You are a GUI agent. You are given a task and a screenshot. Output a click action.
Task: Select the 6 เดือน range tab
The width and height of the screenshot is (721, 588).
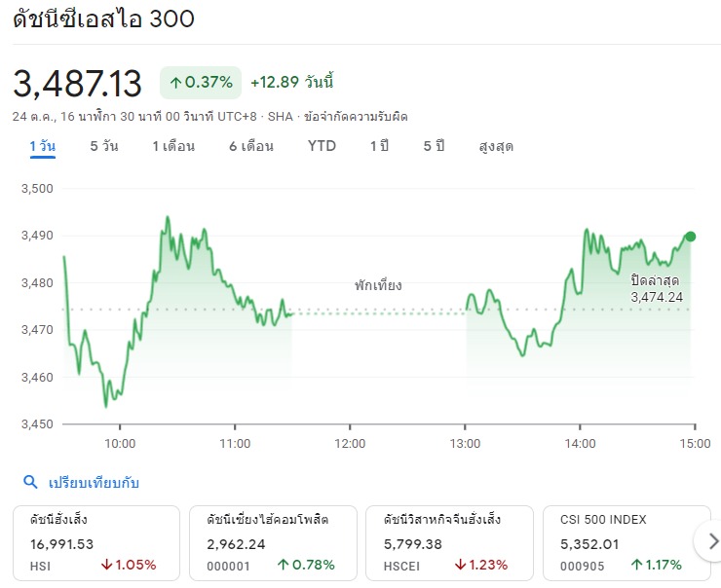point(251,147)
